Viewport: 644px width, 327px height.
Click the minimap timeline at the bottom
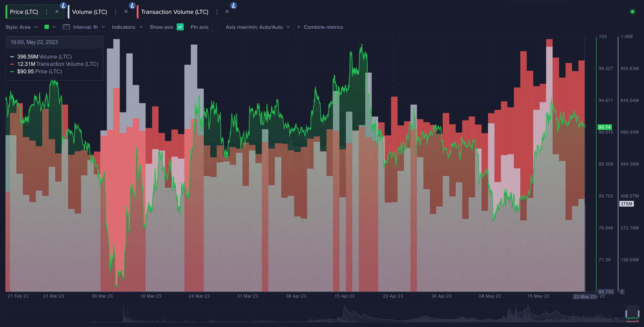tap(322, 316)
